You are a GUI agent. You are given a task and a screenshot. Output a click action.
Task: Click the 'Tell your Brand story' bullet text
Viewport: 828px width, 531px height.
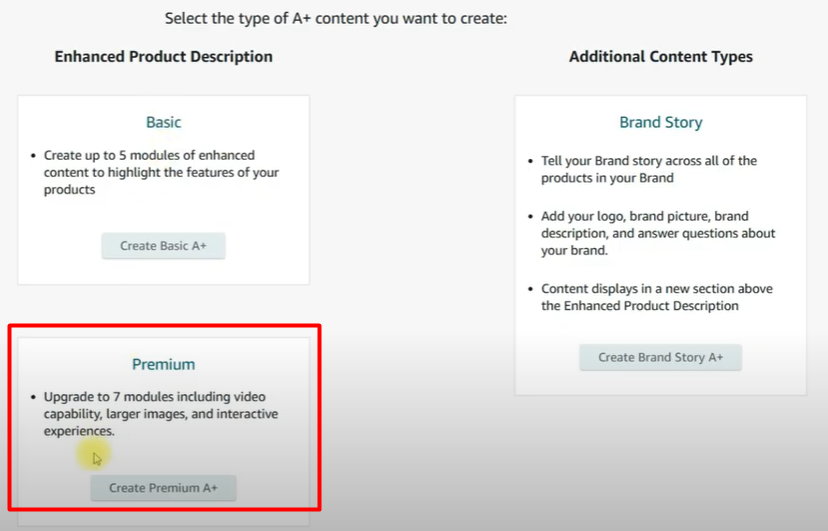pos(649,169)
